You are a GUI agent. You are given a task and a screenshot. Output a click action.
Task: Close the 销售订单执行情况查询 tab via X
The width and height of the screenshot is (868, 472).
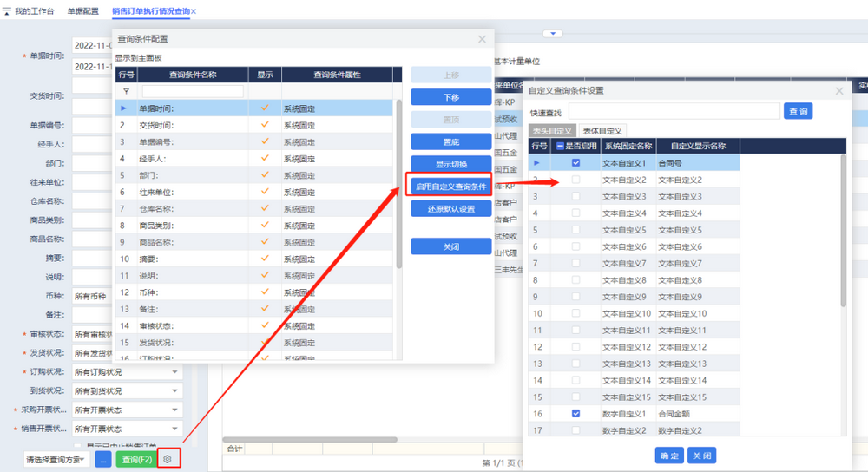(x=194, y=11)
